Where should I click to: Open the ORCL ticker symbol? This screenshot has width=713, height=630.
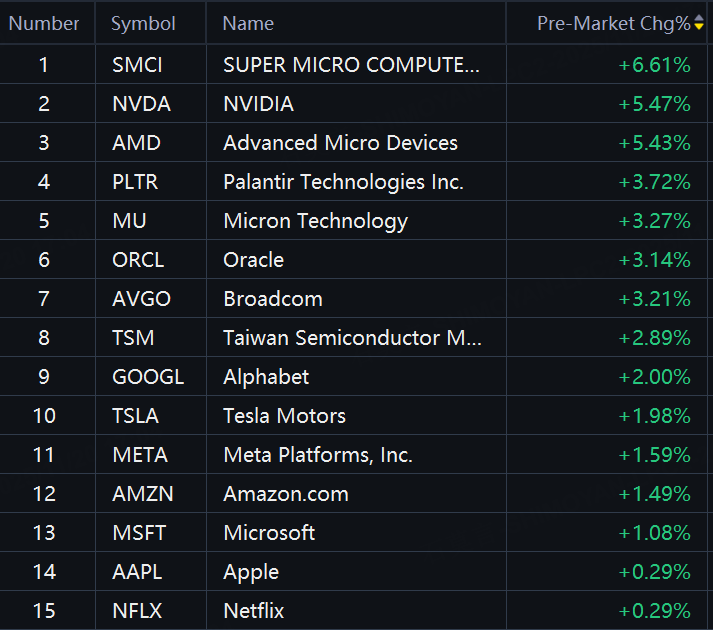(x=138, y=260)
